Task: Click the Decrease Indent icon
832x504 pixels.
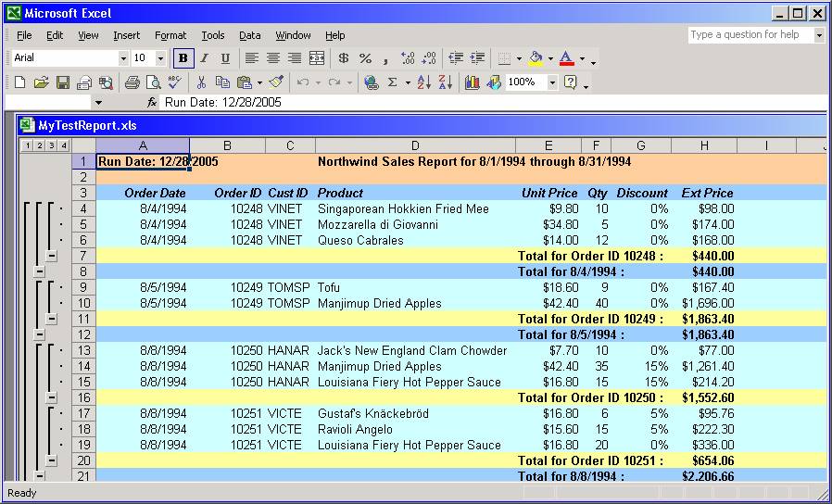Action: tap(456, 57)
